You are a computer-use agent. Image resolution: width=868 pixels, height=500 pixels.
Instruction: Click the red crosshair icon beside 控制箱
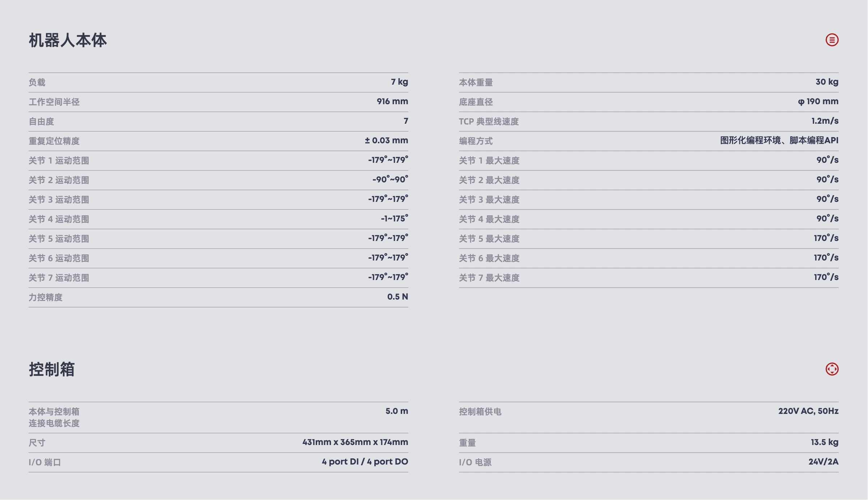[x=832, y=369]
